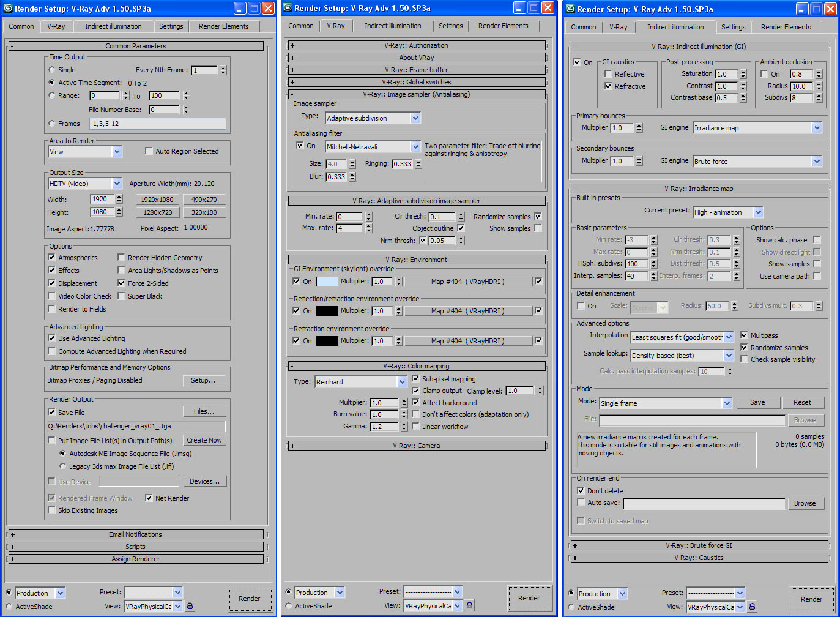The width and height of the screenshot is (840, 617).
Task: Select the Frames radio button
Action: click(52, 124)
